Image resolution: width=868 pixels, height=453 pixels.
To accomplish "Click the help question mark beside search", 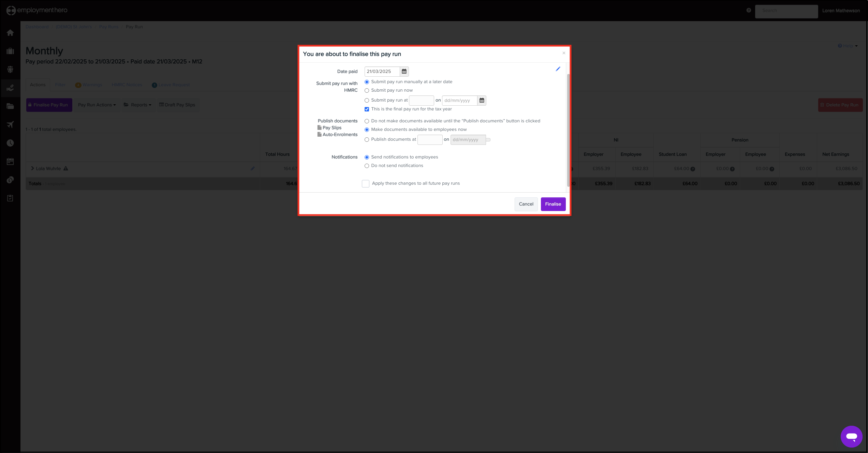I will pos(749,10).
